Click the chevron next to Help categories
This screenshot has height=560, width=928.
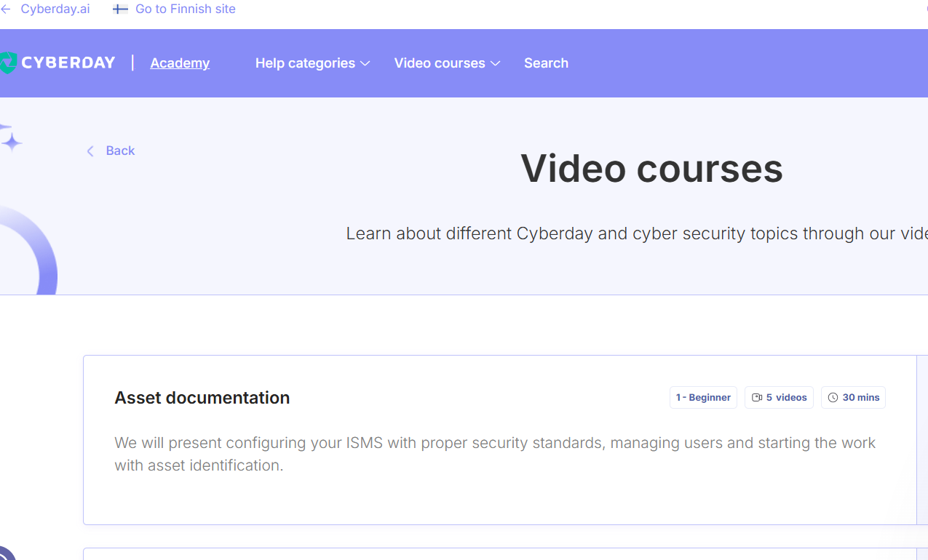click(365, 64)
